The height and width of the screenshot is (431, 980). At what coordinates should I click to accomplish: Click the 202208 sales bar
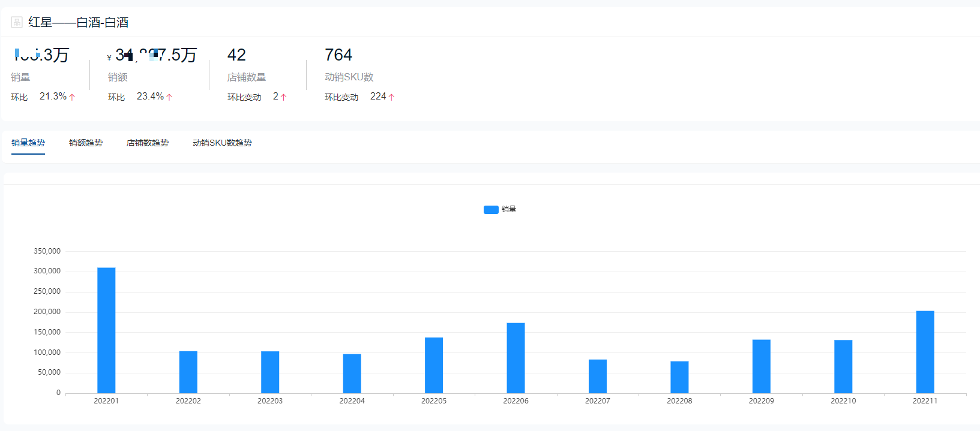pyautogui.click(x=679, y=377)
